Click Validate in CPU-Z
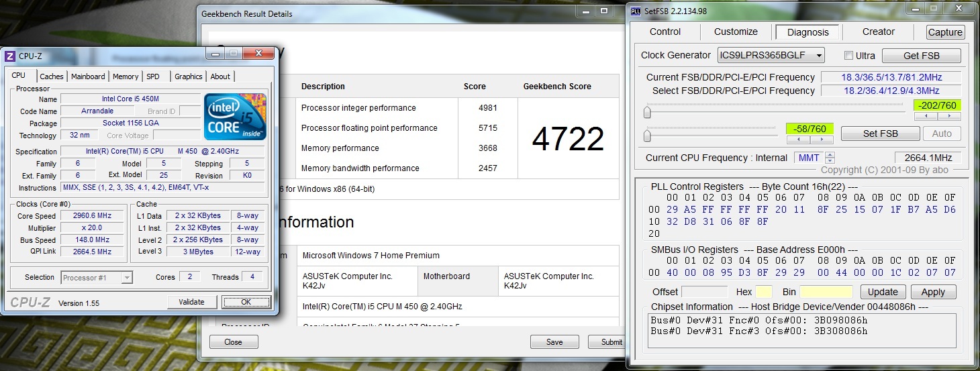980x371 pixels. click(x=191, y=302)
